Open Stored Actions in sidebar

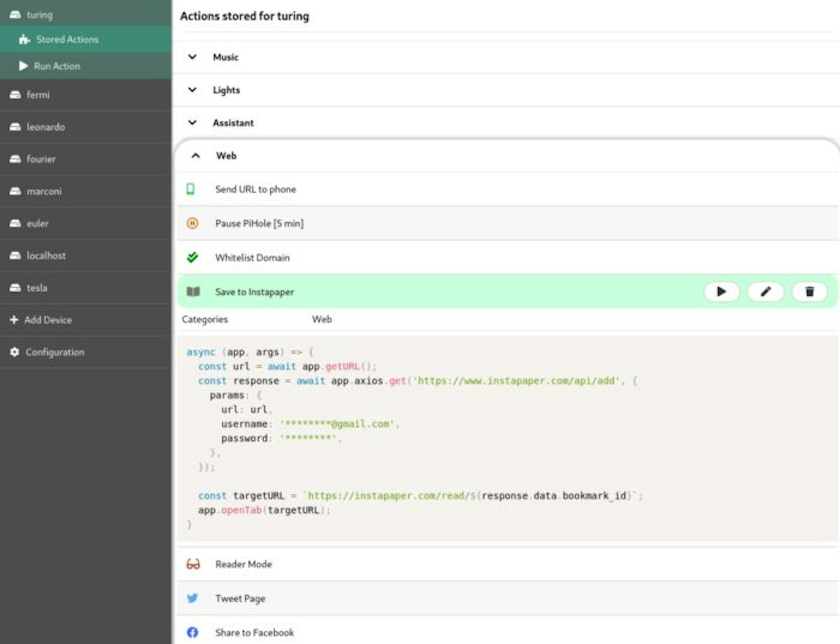point(67,40)
